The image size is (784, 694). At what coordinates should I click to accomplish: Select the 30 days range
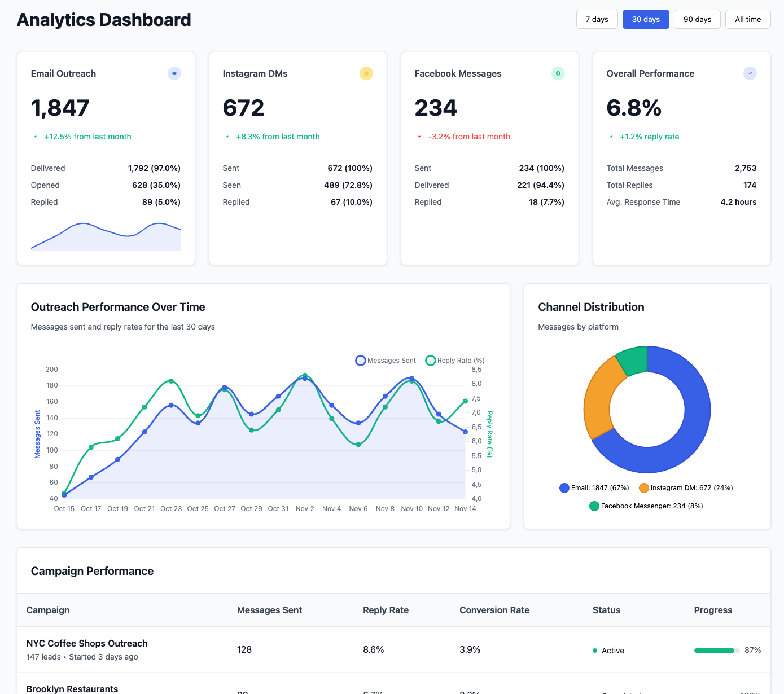pyautogui.click(x=646, y=19)
